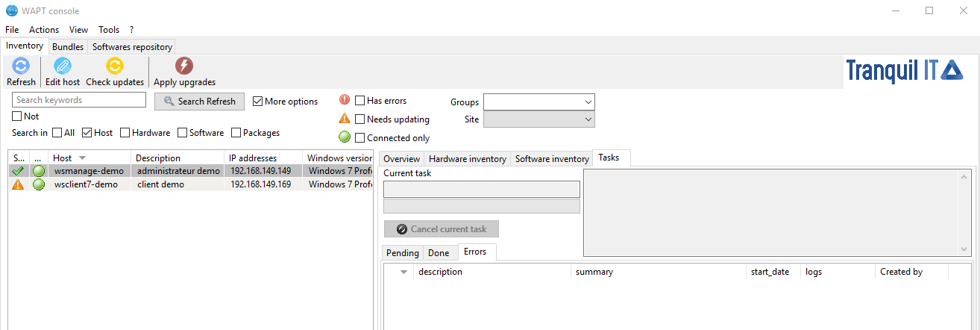Switch to the Softwares repository tab
Image resolution: width=980 pixels, height=330 pixels.
(132, 47)
